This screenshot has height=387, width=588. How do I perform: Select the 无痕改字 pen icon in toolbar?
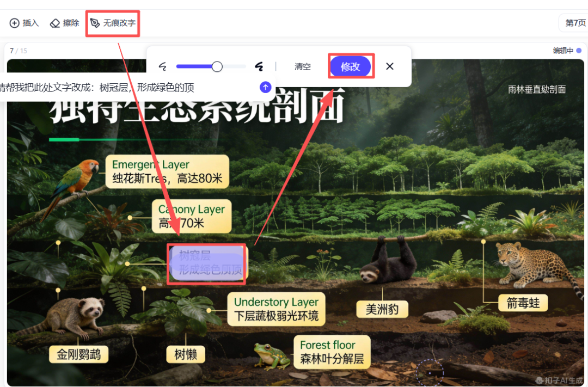click(x=94, y=23)
